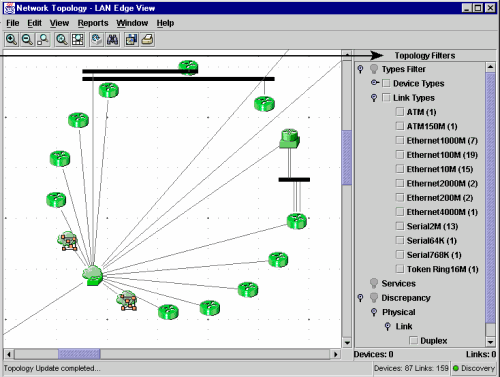Click the 'Devices: 87 Links: 159' status text
The width and height of the screenshot is (500, 377).
411,368
